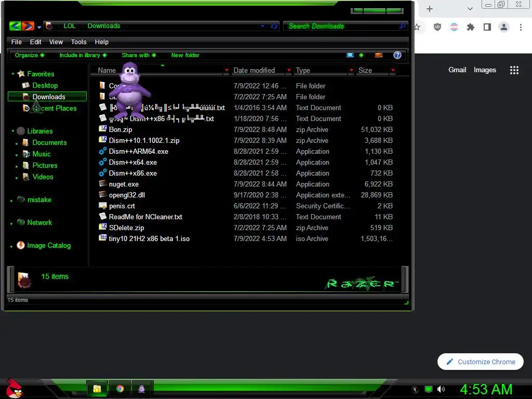Go forward with the orange forward arrow
This screenshot has height=399, width=532.
[x=28, y=26]
